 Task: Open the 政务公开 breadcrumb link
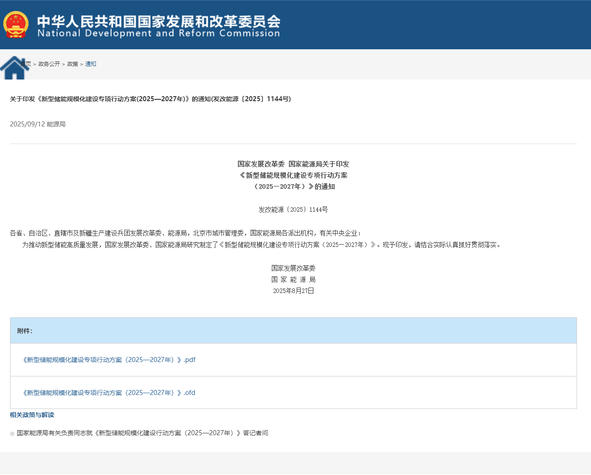pyautogui.click(x=49, y=64)
